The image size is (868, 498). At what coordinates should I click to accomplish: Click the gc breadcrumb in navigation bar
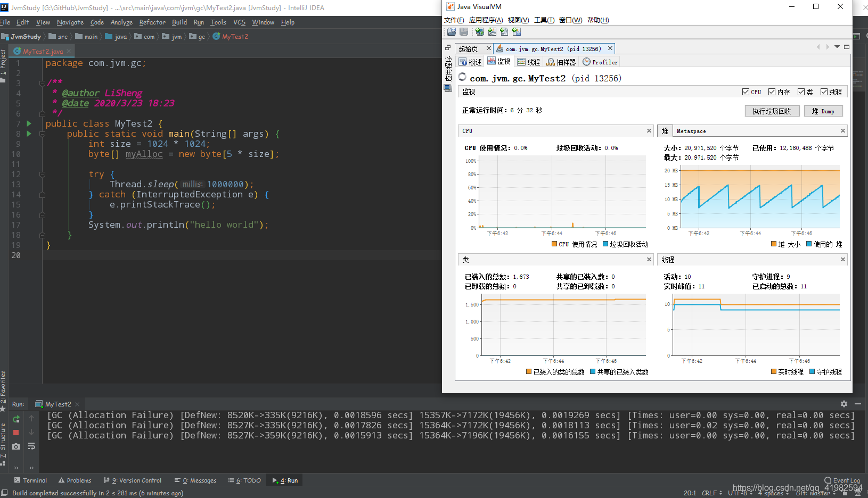(x=197, y=37)
